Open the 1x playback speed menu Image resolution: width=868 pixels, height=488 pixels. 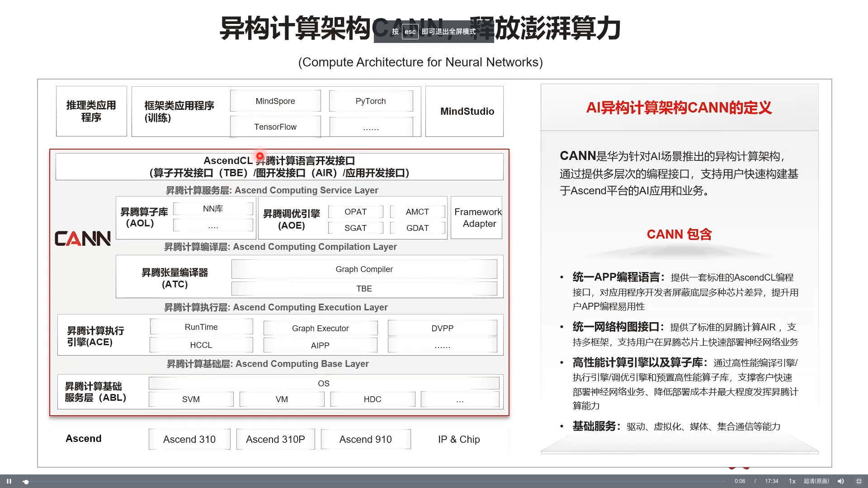pyautogui.click(x=792, y=481)
